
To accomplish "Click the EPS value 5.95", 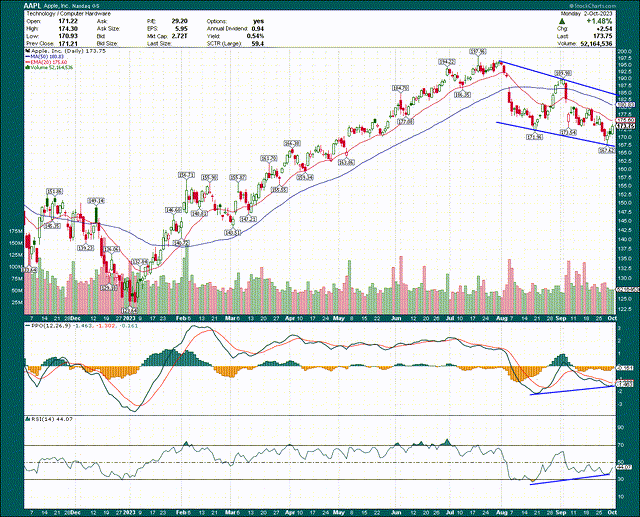I will (181, 29).
